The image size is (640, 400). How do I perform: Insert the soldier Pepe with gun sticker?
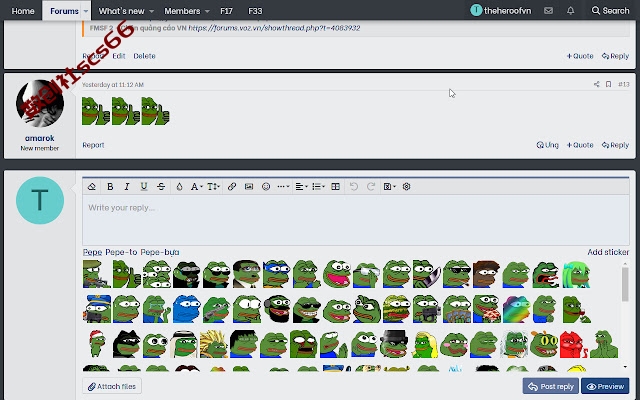pos(96,274)
